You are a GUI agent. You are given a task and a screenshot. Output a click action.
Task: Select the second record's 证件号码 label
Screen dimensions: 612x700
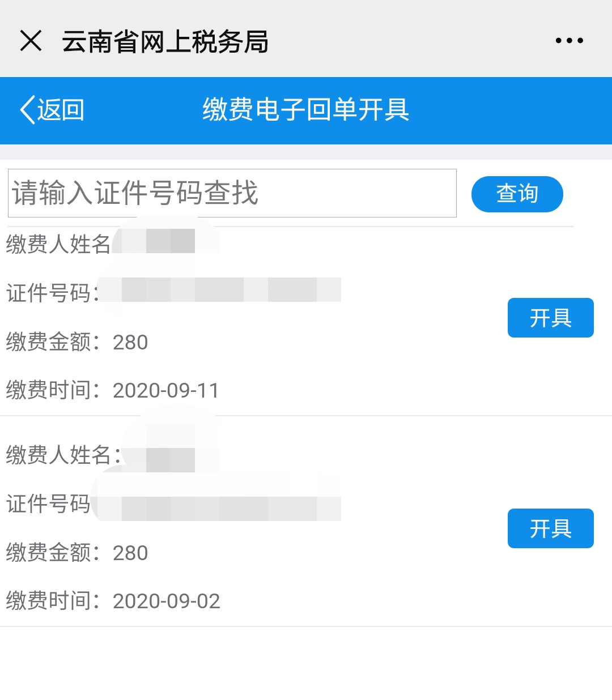[48, 504]
